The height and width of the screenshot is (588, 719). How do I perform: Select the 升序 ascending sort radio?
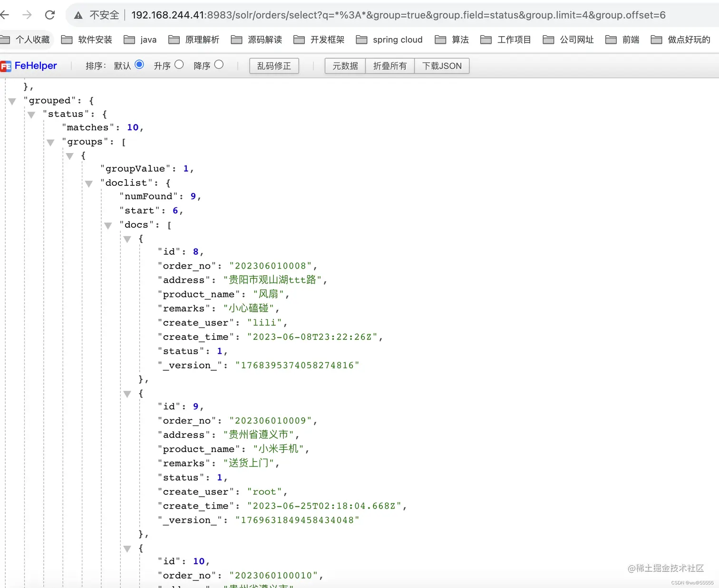point(179,65)
